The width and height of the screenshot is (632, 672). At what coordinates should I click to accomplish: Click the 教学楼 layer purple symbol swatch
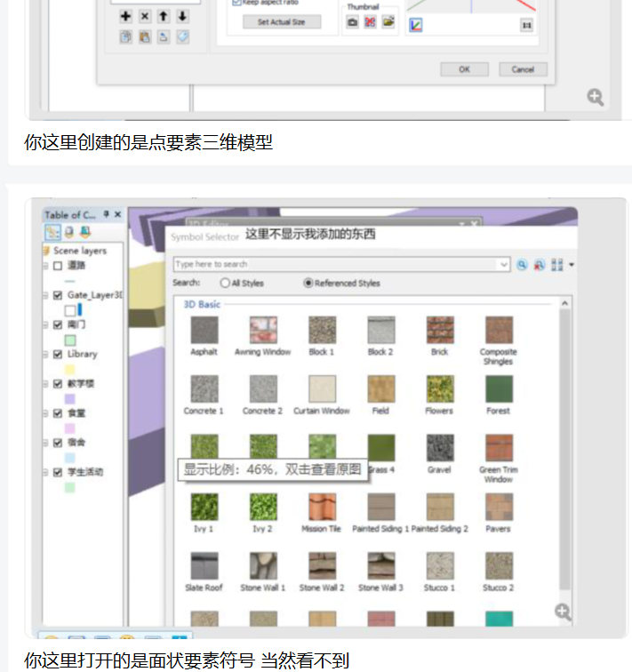[70, 398]
